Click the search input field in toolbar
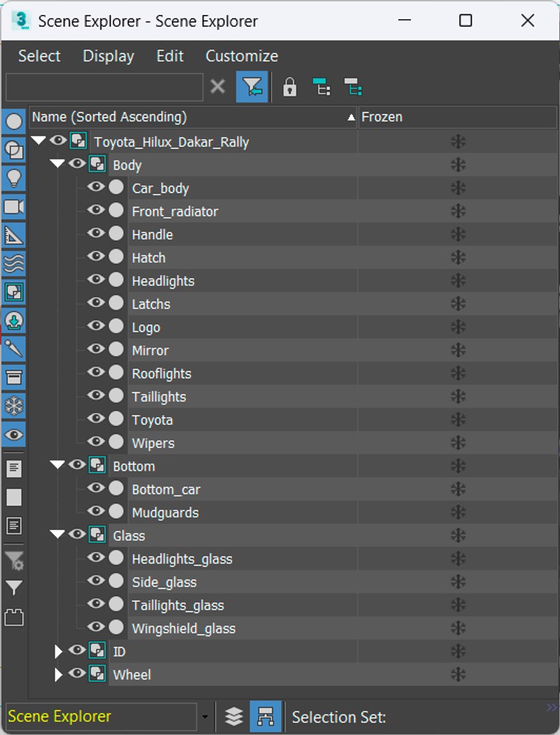560x735 pixels. (105, 86)
